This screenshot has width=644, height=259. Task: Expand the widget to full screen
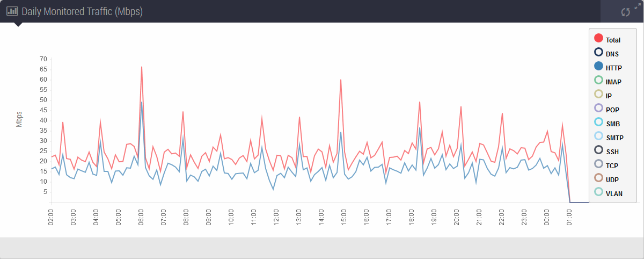tap(637, 5)
